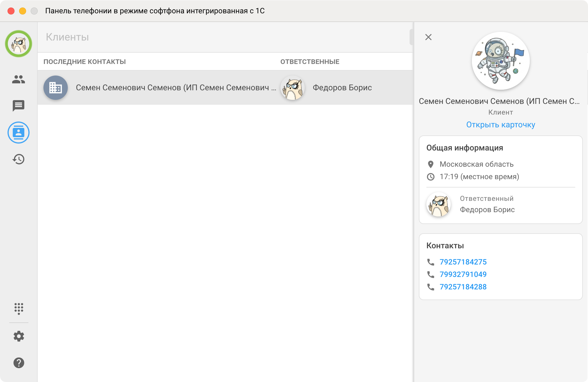Click the Общая информация heading

click(x=465, y=148)
